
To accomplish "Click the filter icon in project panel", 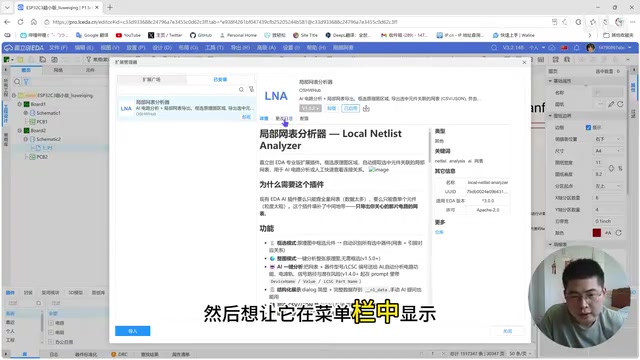I will point(26,82).
